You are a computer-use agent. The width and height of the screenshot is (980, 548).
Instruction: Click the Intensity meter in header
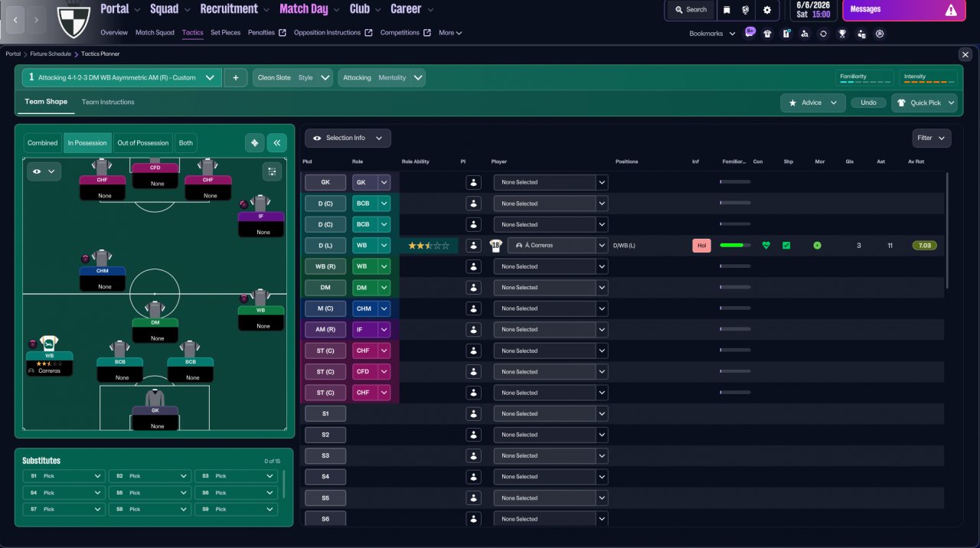[928, 78]
